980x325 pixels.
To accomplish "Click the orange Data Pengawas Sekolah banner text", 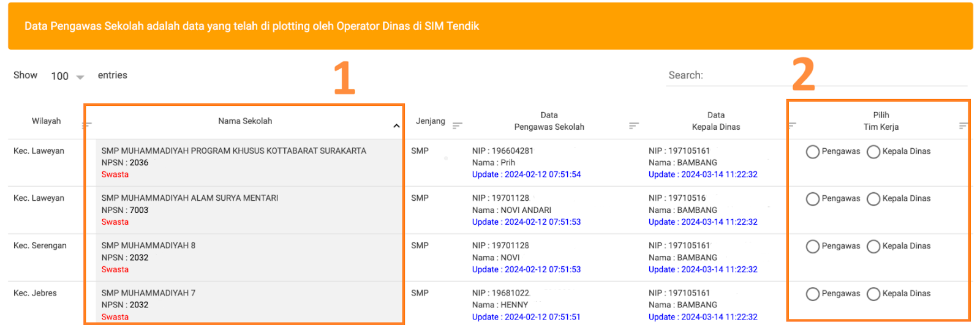I will [252, 26].
